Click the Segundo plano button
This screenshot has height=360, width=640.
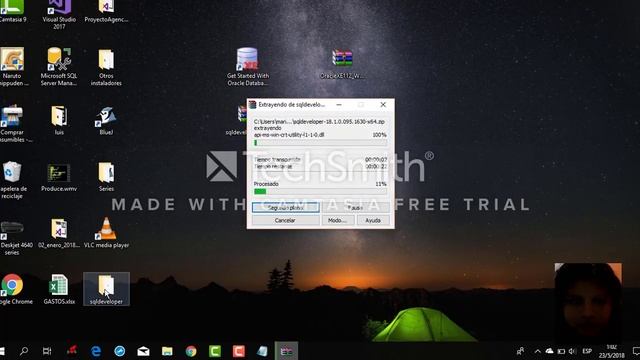coord(285,207)
